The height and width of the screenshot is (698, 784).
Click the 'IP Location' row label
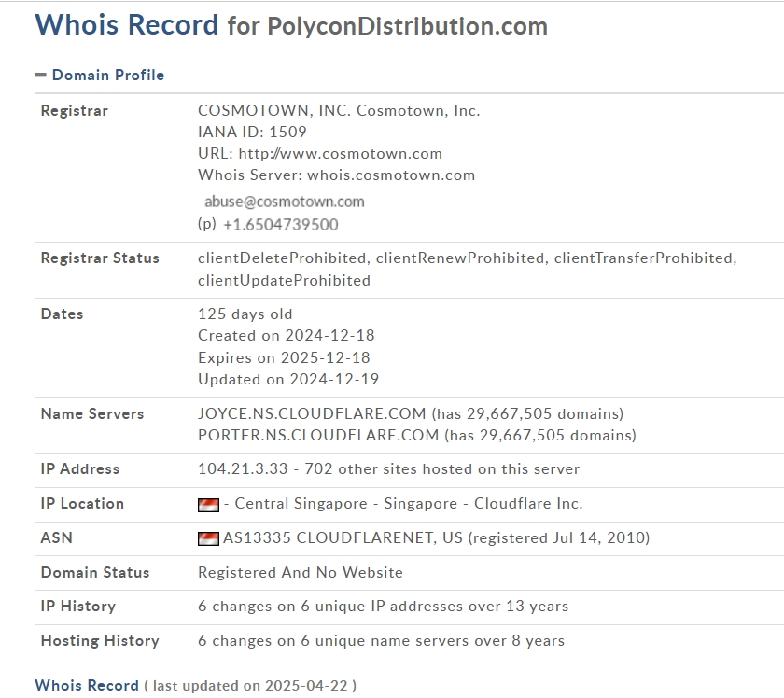coord(82,504)
